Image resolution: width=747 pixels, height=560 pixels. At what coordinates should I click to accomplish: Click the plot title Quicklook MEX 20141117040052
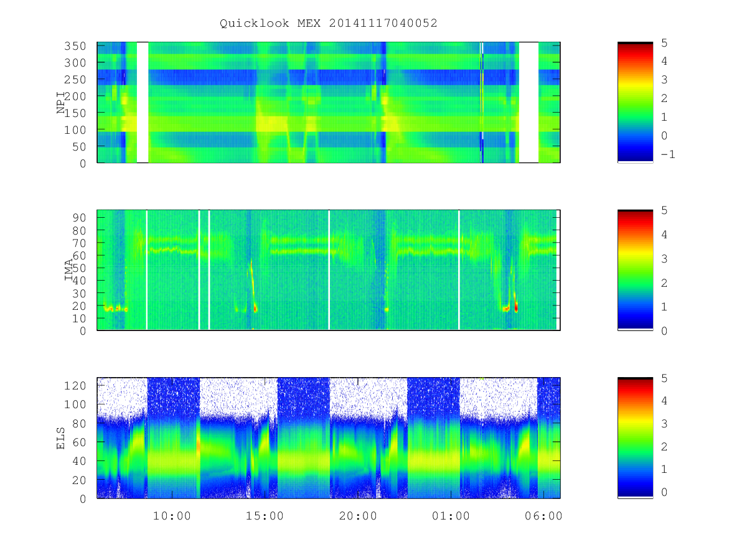(x=329, y=23)
